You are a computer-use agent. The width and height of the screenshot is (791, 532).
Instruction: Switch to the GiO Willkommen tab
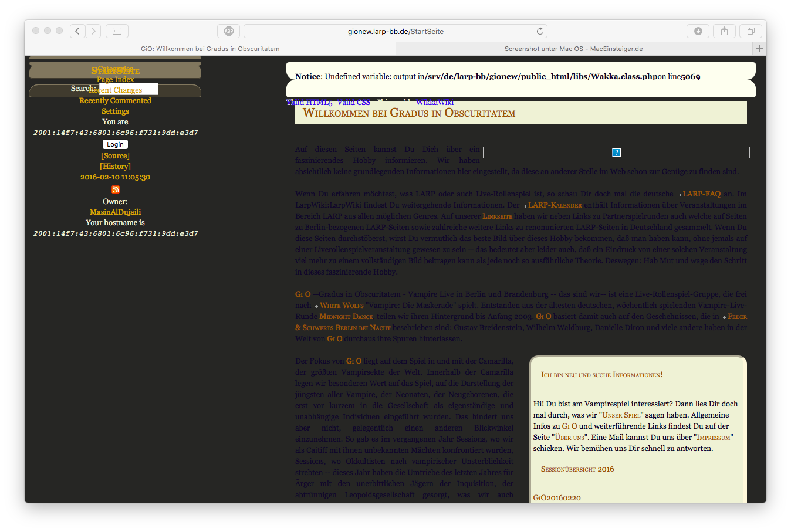pos(210,49)
